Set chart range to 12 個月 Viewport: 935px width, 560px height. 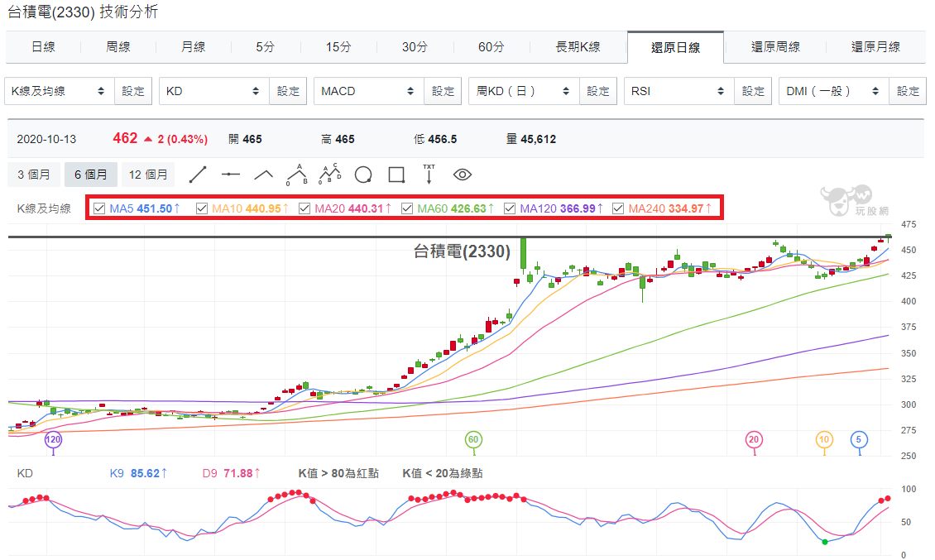[148, 175]
